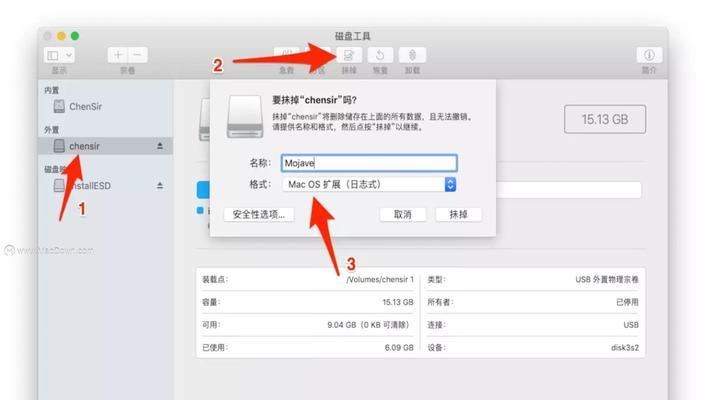706x400 pixels.
Task: Click the First Aid toolbar icon
Action: pos(286,55)
